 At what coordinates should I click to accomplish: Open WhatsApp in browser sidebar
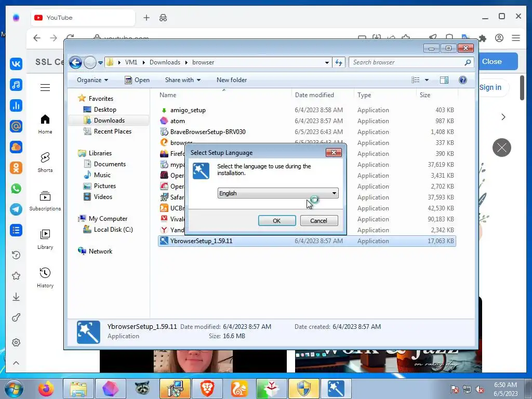coord(16,189)
